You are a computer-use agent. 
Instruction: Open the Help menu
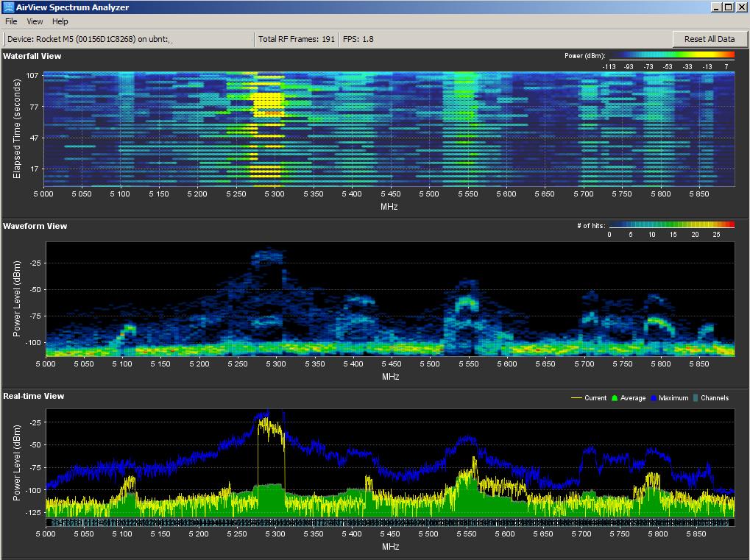click(x=60, y=22)
